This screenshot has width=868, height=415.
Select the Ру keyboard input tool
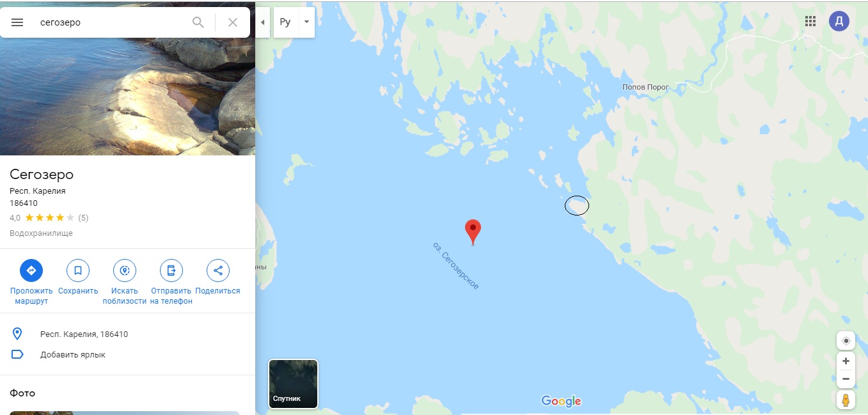pyautogui.click(x=285, y=22)
